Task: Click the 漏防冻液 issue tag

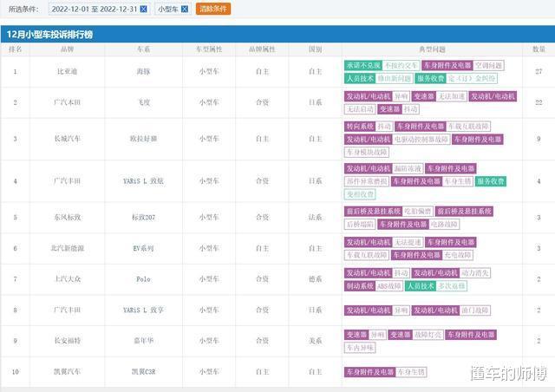Action: point(408,168)
